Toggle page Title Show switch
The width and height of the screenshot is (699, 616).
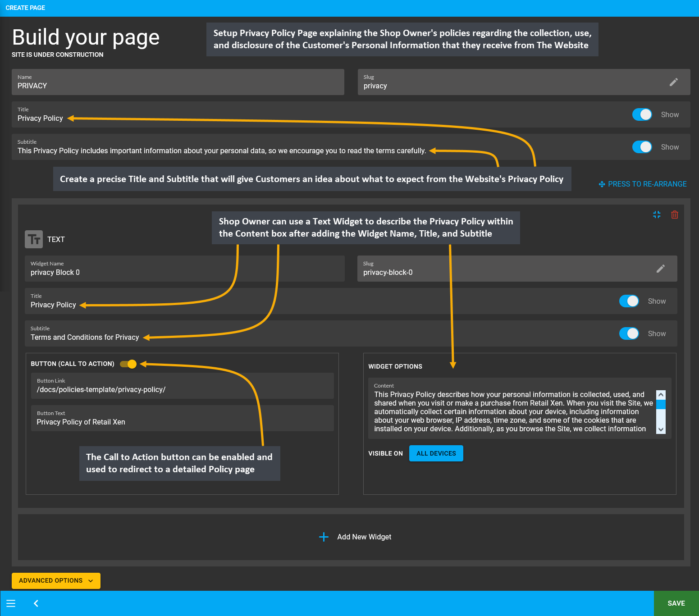[x=642, y=114]
